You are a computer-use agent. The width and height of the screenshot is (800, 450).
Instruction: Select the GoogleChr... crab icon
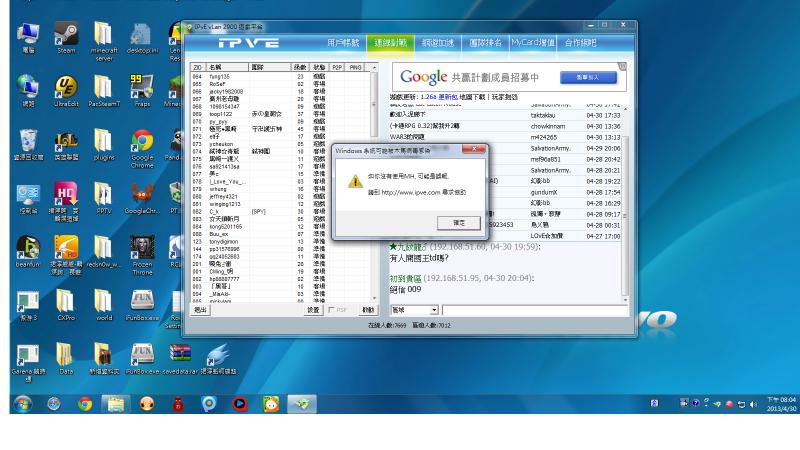[142, 198]
